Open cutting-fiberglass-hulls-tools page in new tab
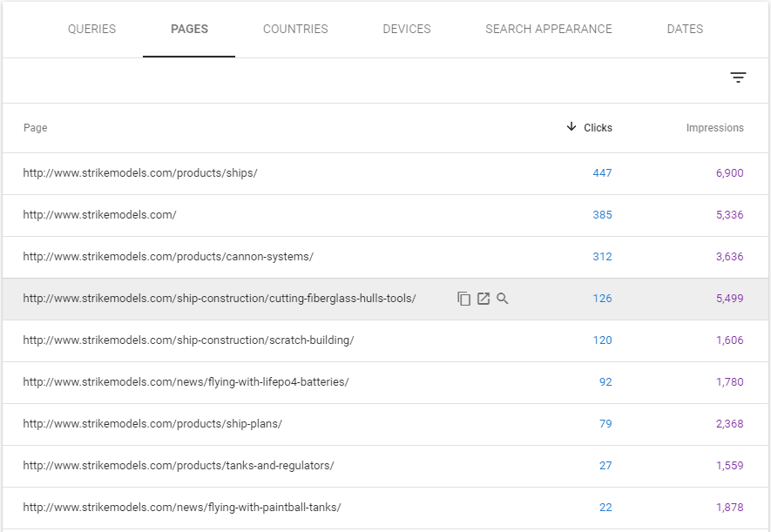Screen dimensions: 771x532 click(484, 298)
